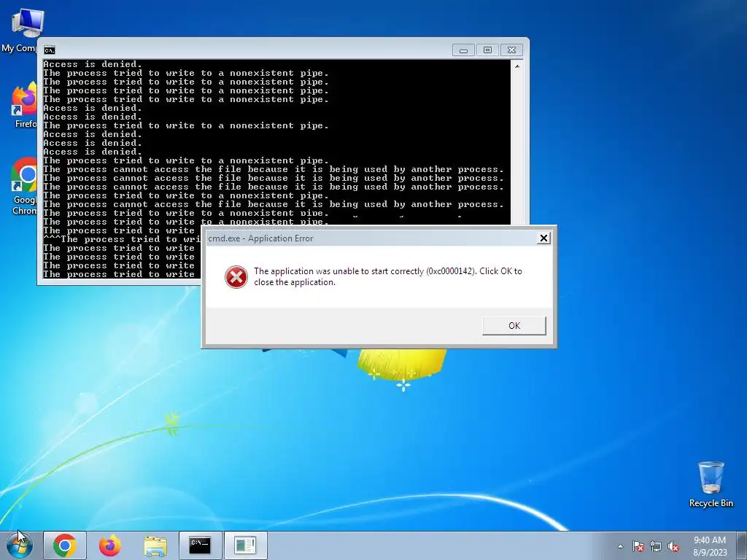Click the Command Prompt scrollbar up arrow
This screenshot has height=560, width=747.
click(x=517, y=66)
